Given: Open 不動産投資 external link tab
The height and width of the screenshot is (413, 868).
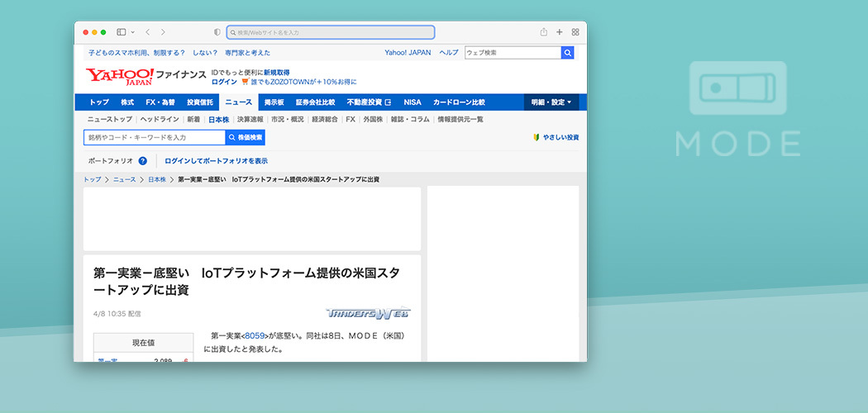Looking at the screenshot, I should (369, 102).
